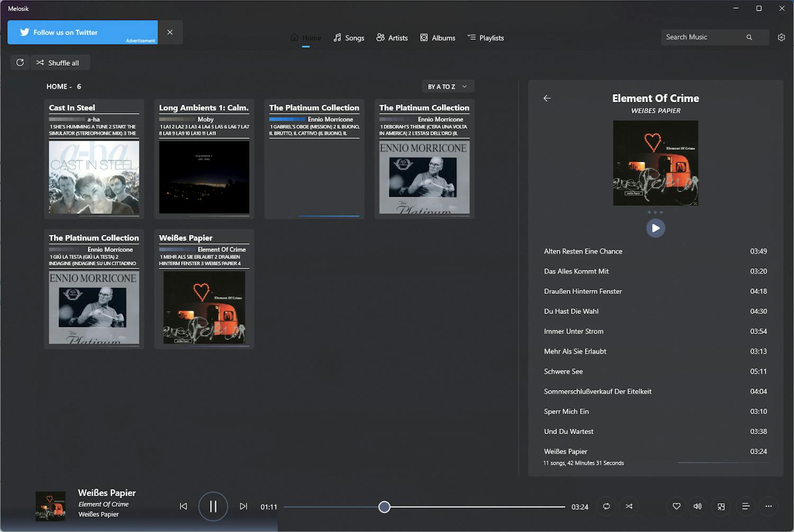
Task: Open the settings gear icon
Action: click(x=781, y=38)
